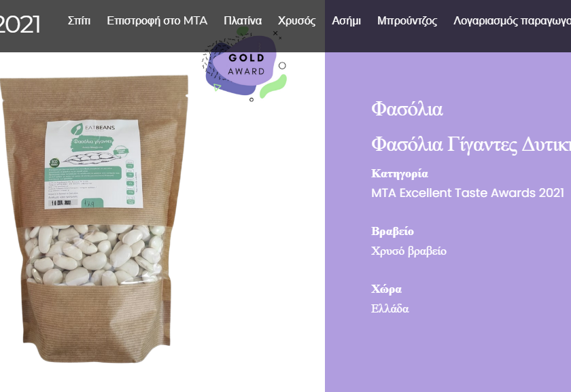The height and width of the screenshot is (392, 571).
Task: Click the Βραβείο label
Action: (393, 232)
